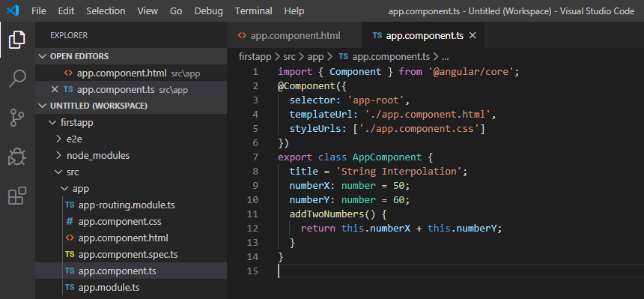Open the Search view icon
Screen dimensions: 644x299
17,78
